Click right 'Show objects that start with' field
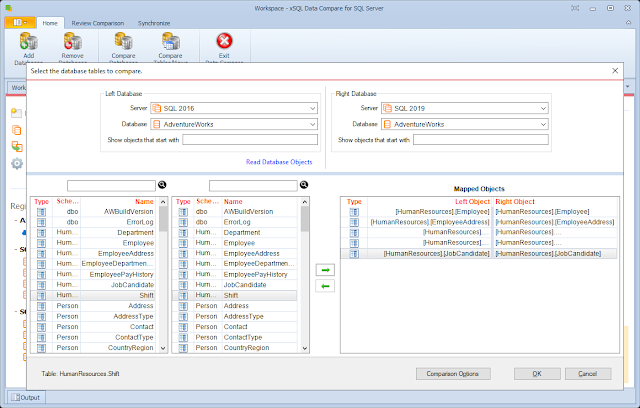This screenshot has height=408, width=640. [480, 140]
